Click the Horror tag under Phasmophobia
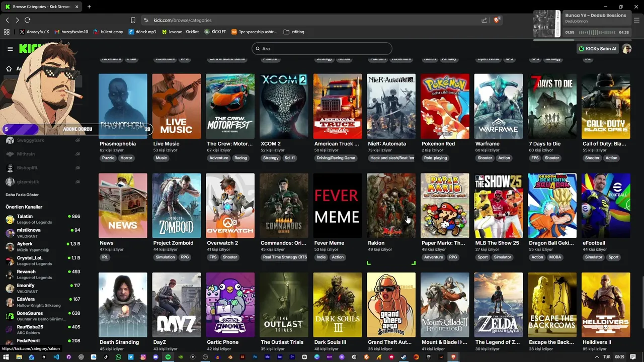This screenshot has height=362, width=644. [x=126, y=158]
